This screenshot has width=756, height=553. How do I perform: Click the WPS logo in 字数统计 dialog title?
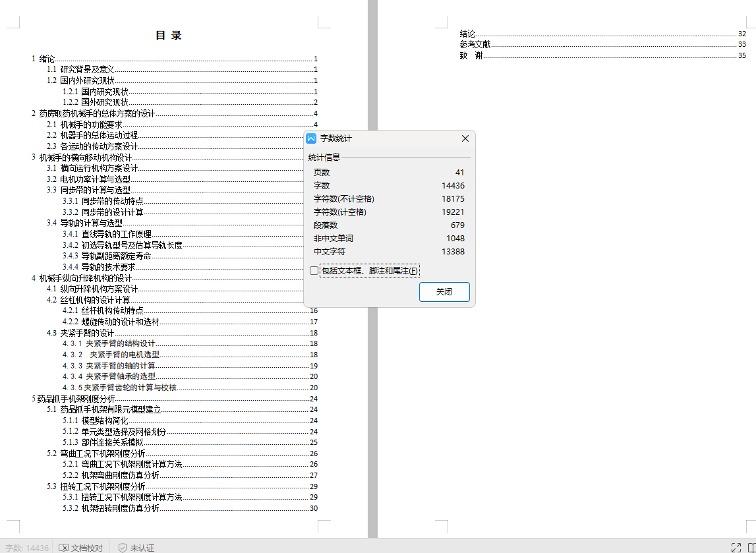(x=310, y=138)
